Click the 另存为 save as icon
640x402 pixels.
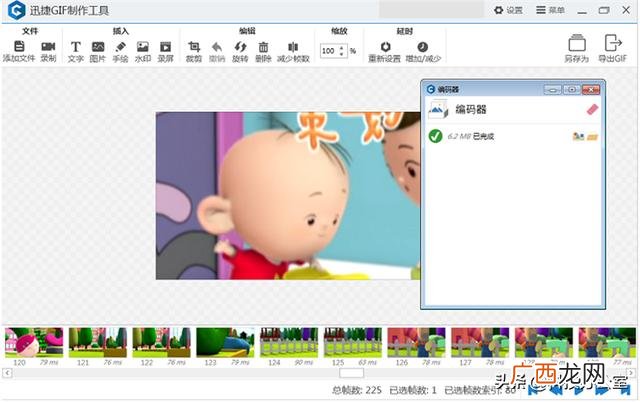577,43
